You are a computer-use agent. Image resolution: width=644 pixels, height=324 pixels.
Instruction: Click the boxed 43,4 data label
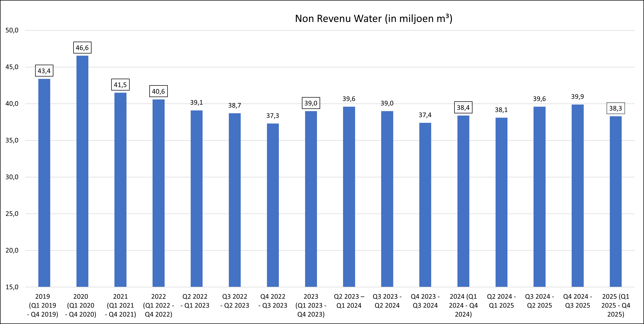44,71
